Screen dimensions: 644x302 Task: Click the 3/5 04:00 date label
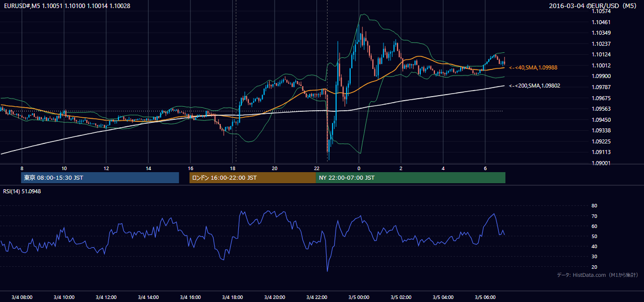[443, 297]
